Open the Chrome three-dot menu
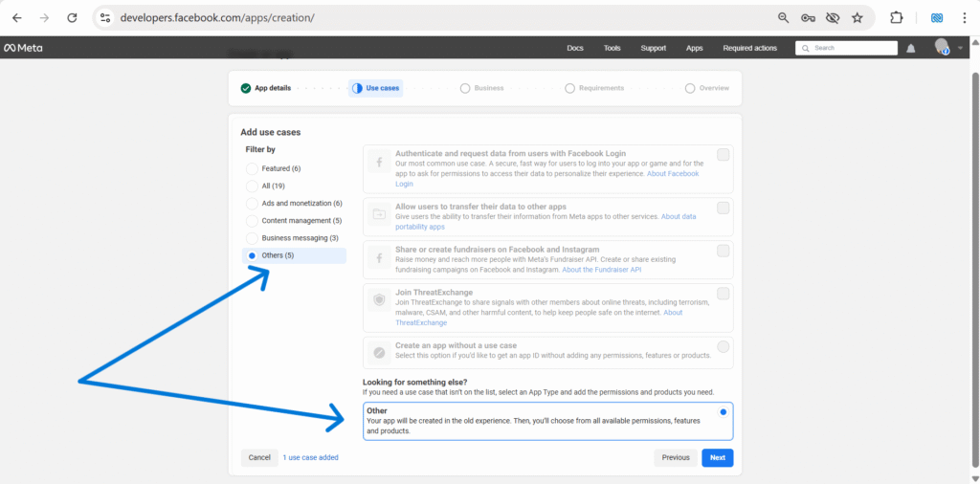Screen dimensions: 980x484 964,17
